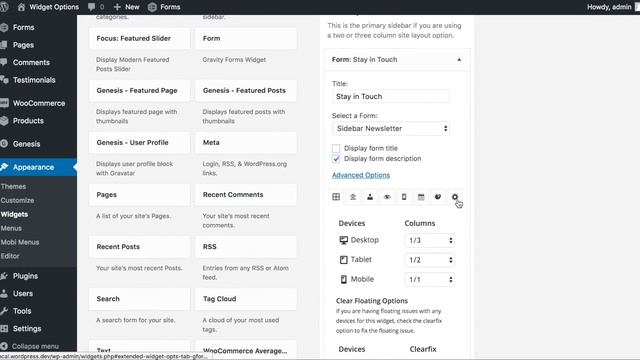
Task: Open the calendar days tab icon
Action: point(421,197)
